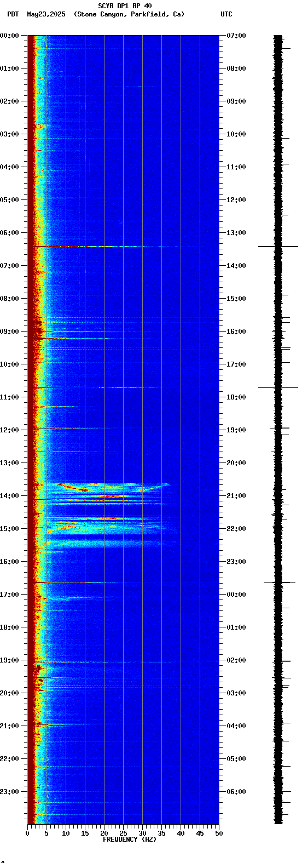Click the frequency axis value '40'
Screen dimensions: 302x868
(181, 833)
